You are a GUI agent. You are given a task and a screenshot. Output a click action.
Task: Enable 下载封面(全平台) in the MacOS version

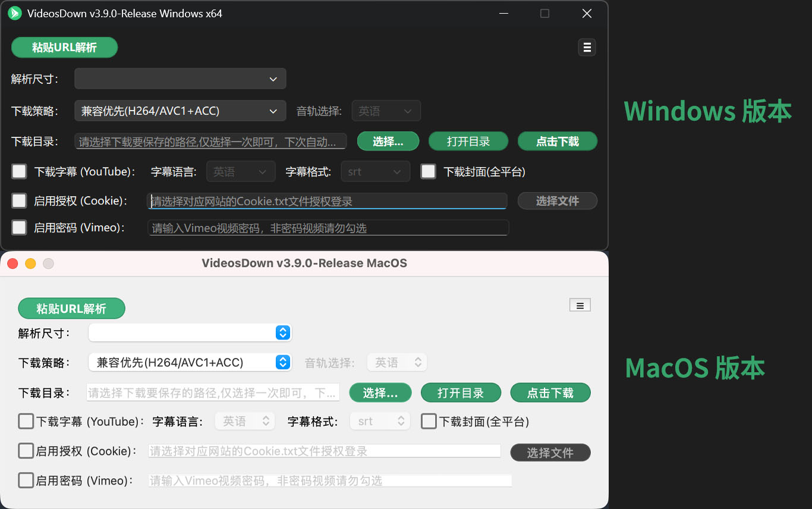pos(429,421)
